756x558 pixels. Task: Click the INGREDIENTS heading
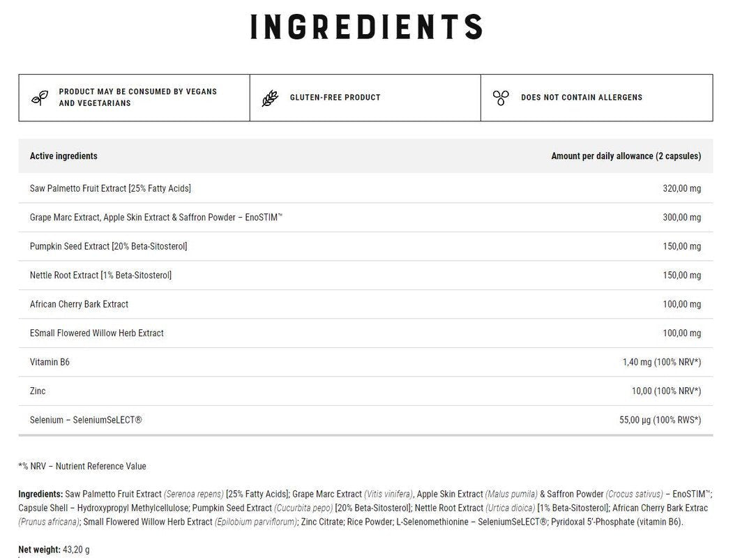click(366, 27)
